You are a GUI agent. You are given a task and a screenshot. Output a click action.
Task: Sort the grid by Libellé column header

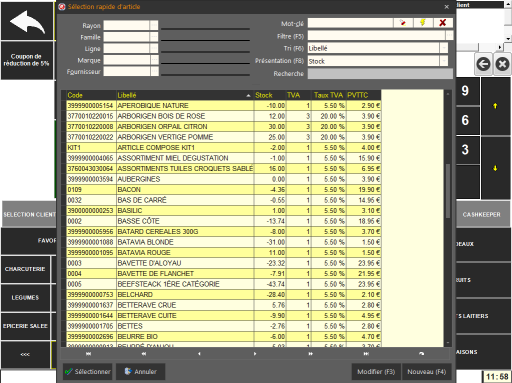tap(185, 95)
